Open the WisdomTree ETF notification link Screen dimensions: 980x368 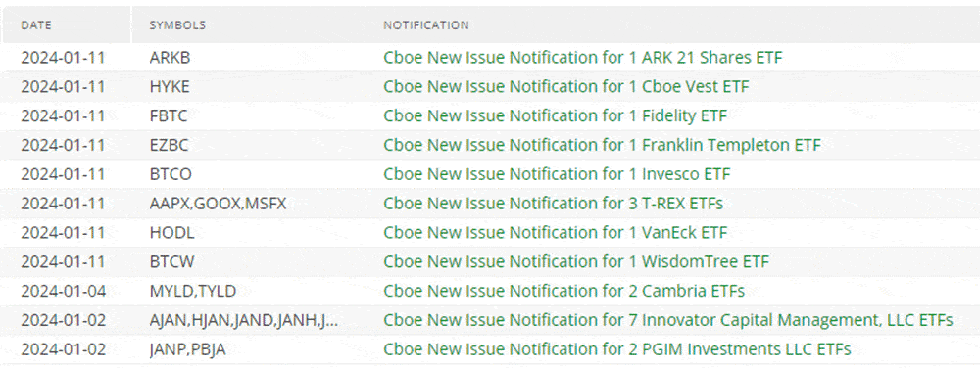[x=576, y=262]
